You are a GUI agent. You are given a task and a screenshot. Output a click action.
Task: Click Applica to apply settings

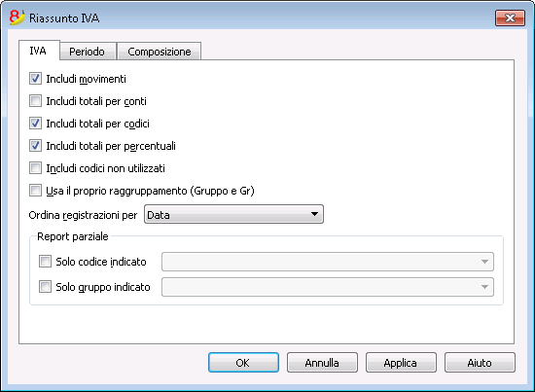click(x=401, y=362)
